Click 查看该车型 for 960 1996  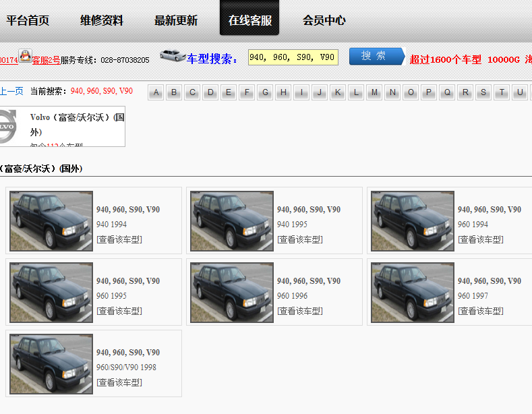click(300, 311)
